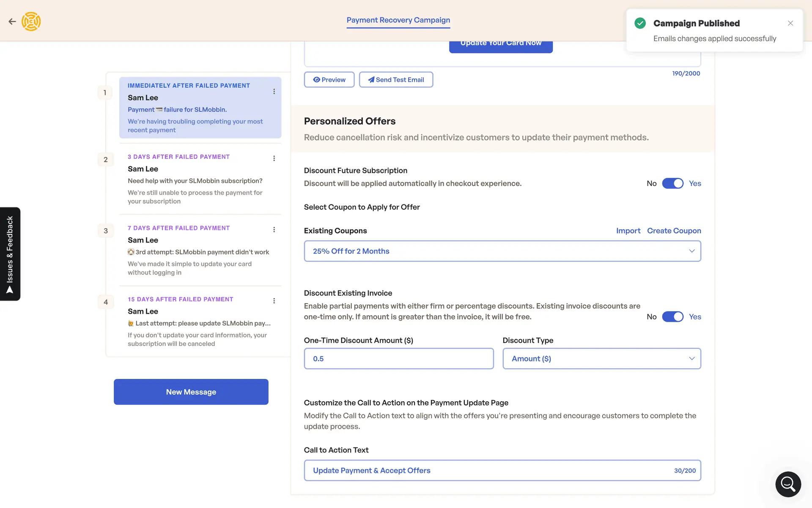Toggle Discount Existing Invoice switch
Screen dimensions: 812x508
tap(672, 317)
